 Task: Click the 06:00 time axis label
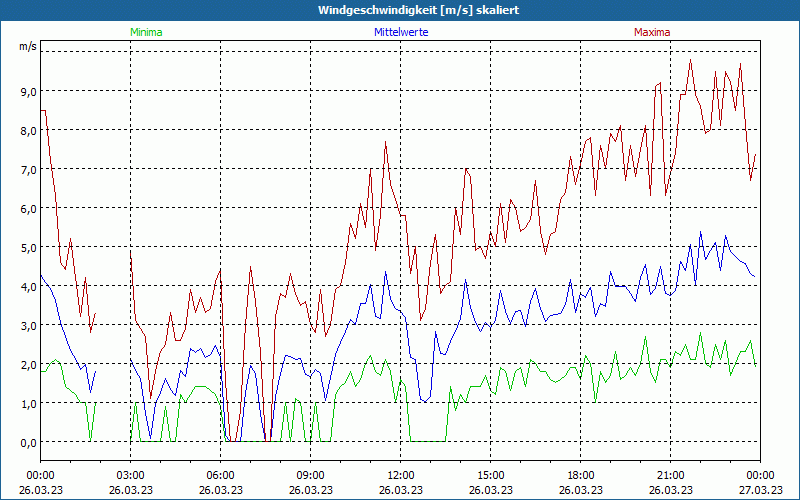[x=220, y=476]
